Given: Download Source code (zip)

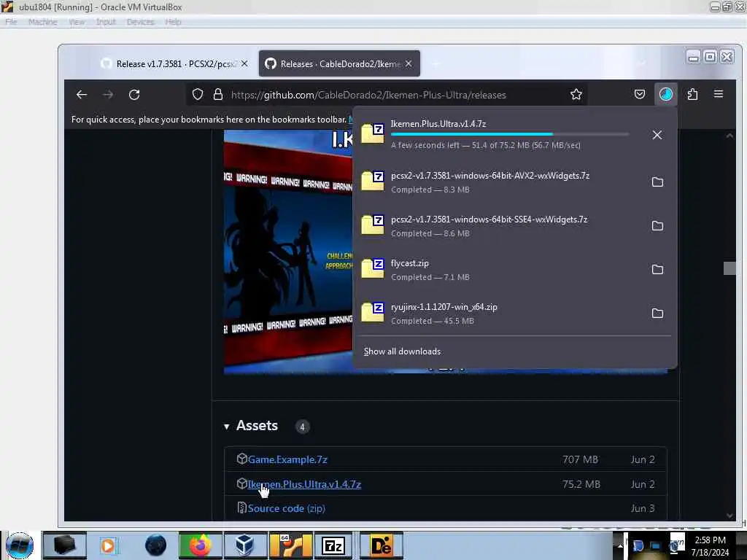Looking at the screenshot, I should [286, 508].
